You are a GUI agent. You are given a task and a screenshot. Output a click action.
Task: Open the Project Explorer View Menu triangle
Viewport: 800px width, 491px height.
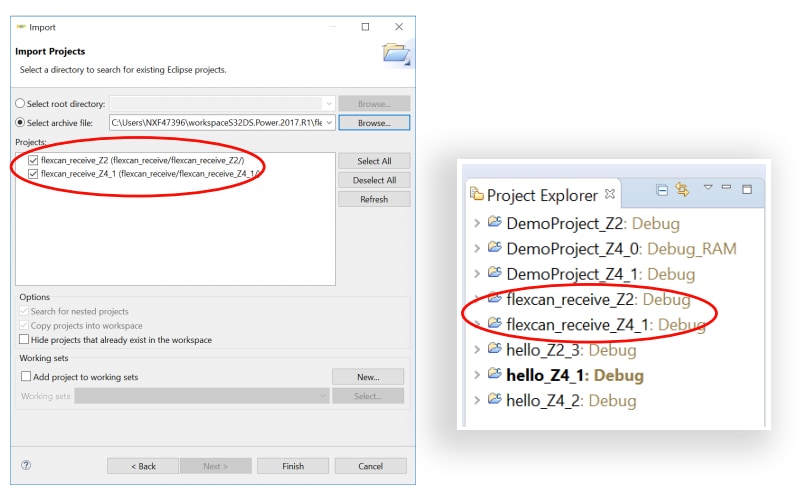click(708, 188)
